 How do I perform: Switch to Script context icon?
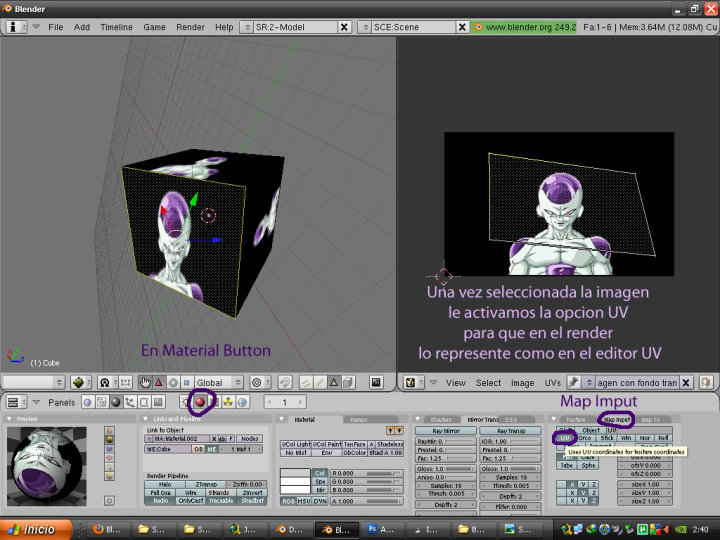click(101, 402)
